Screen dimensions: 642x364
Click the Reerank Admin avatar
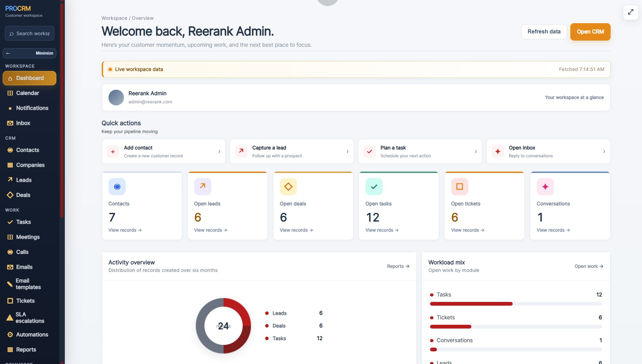point(116,98)
